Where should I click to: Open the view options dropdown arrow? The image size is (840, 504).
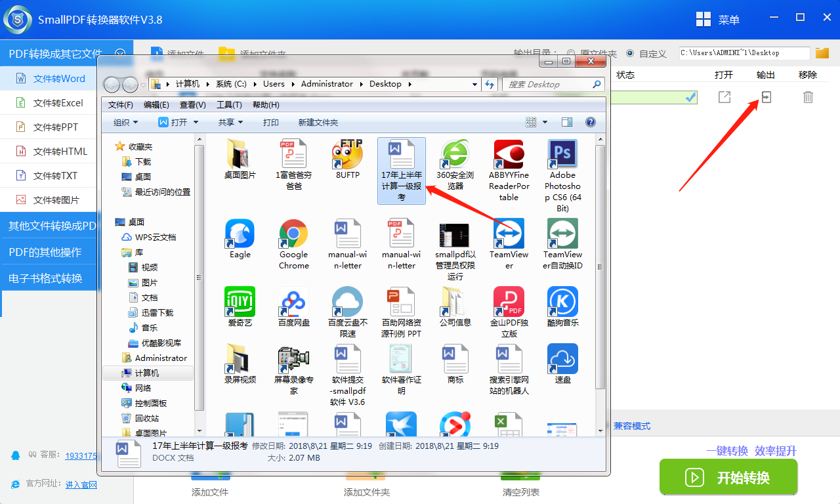545,123
